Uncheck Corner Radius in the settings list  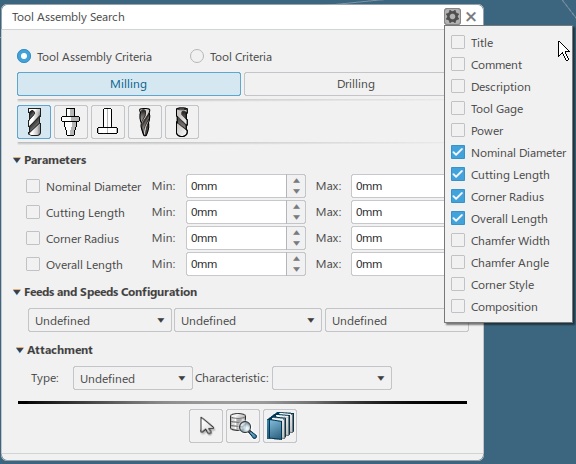458,197
